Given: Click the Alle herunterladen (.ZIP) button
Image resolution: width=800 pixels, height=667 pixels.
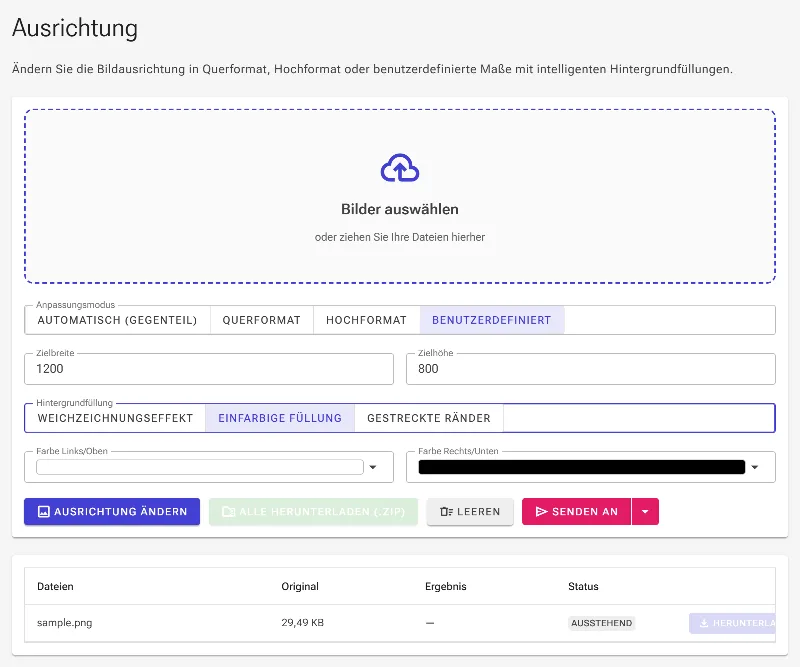Looking at the screenshot, I should coord(313,511).
